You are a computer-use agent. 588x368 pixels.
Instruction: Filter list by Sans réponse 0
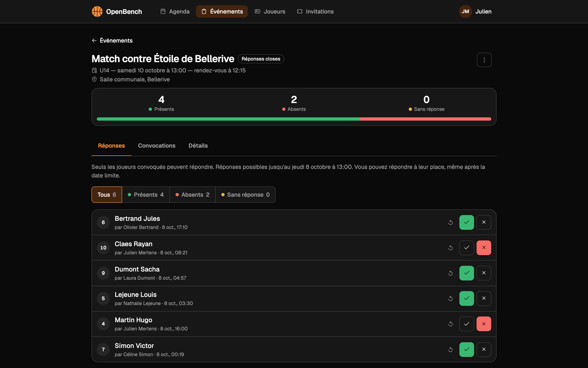245,195
